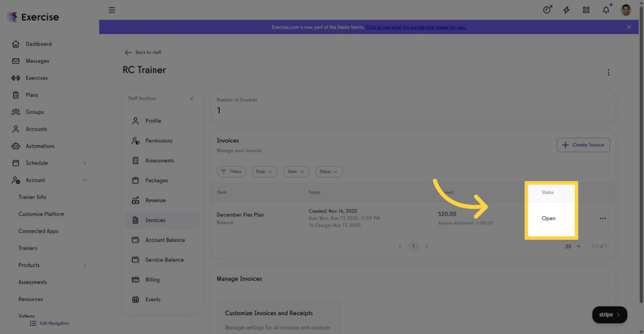This screenshot has height=334, width=644.
Task: Open the Status filter dropdown
Action: pos(329,171)
